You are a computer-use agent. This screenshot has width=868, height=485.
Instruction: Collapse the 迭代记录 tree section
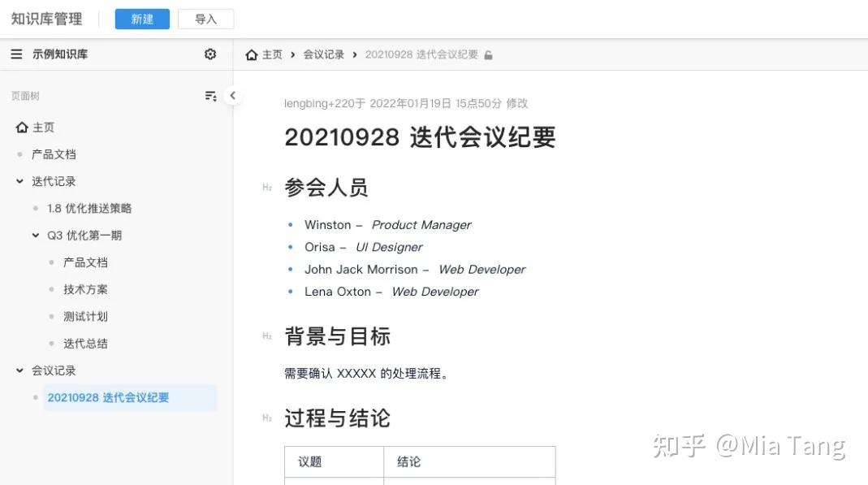tap(19, 180)
